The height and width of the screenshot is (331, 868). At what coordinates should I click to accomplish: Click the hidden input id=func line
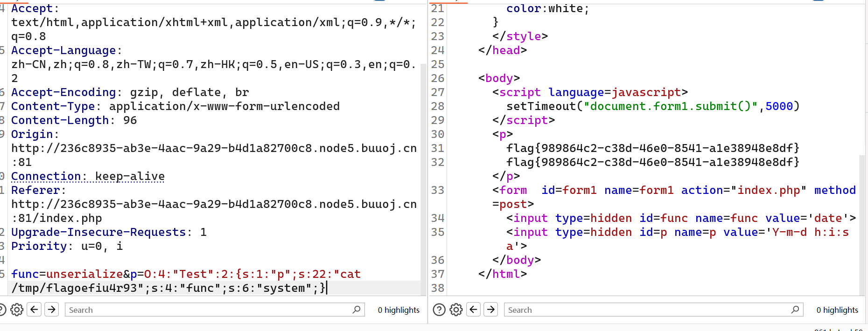[x=681, y=218]
